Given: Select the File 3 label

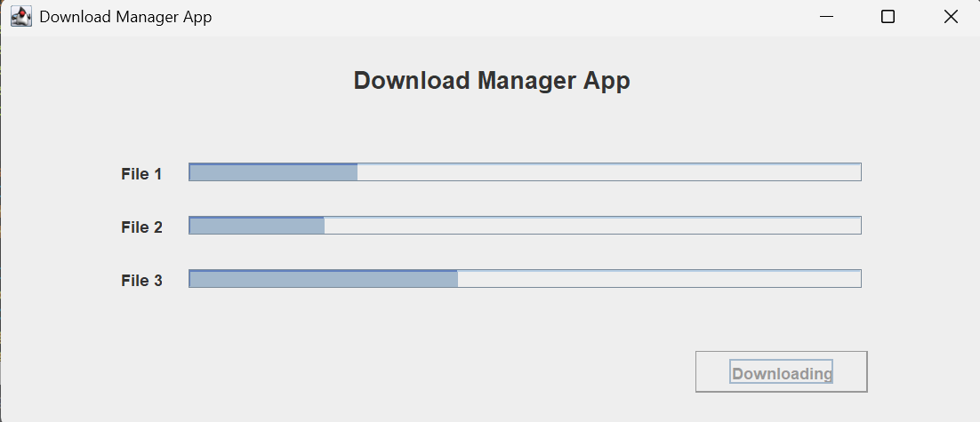Looking at the screenshot, I should 141,281.
